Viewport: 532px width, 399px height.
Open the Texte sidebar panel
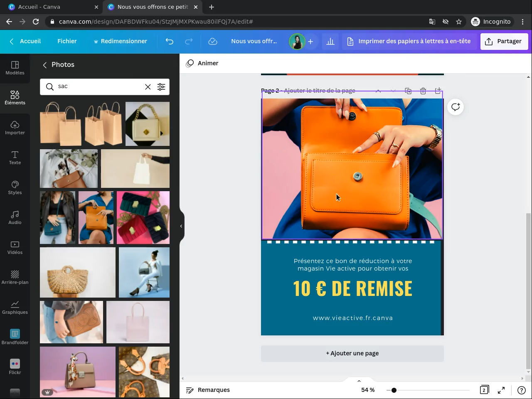15,158
